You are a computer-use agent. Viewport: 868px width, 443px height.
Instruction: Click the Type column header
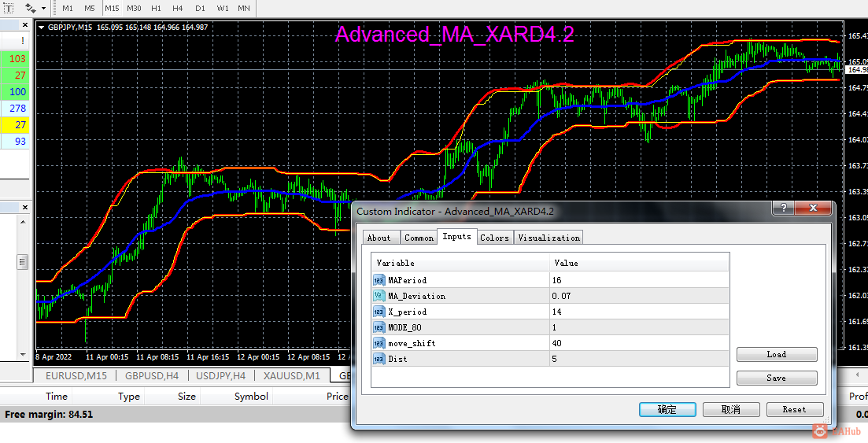tap(128, 396)
